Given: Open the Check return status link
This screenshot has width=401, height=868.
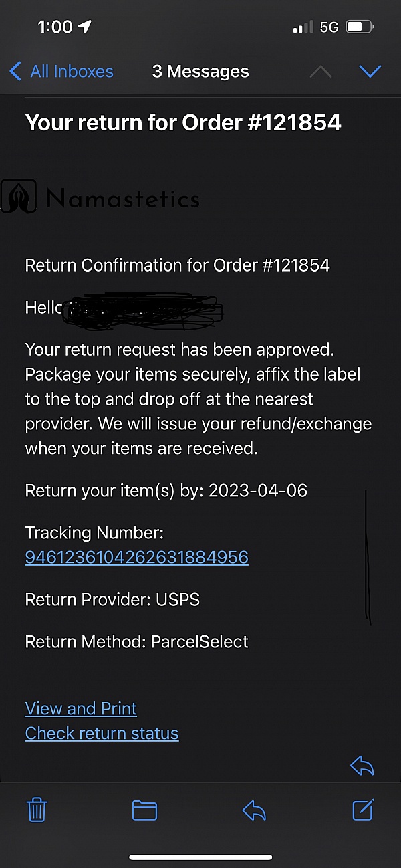Looking at the screenshot, I should coord(102,733).
